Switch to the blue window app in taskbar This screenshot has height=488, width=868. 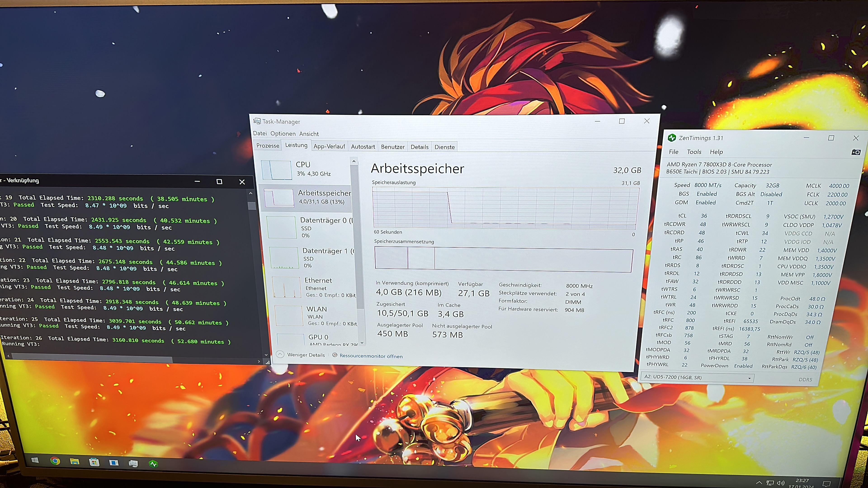[114, 463]
